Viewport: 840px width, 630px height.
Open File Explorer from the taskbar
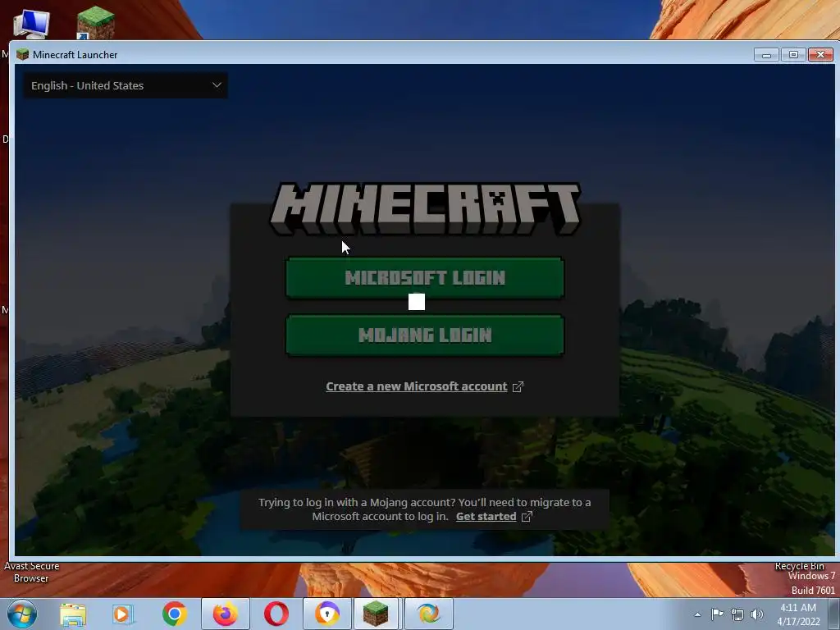(73, 614)
